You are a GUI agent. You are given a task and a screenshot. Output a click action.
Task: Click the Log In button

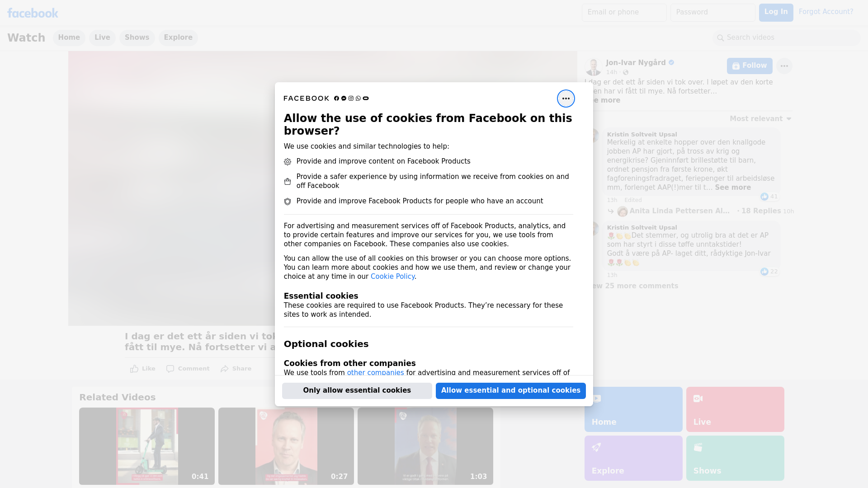776,13
